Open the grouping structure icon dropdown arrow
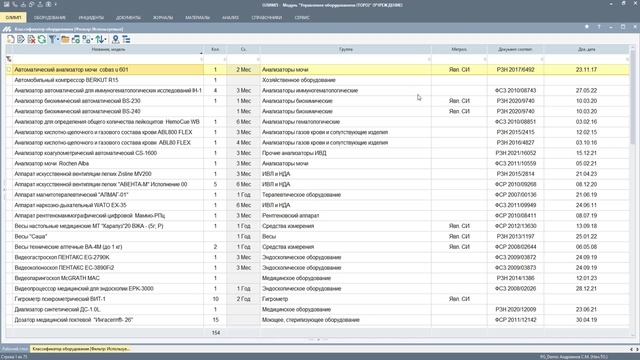The width and height of the screenshot is (640, 360). coord(92,39)
